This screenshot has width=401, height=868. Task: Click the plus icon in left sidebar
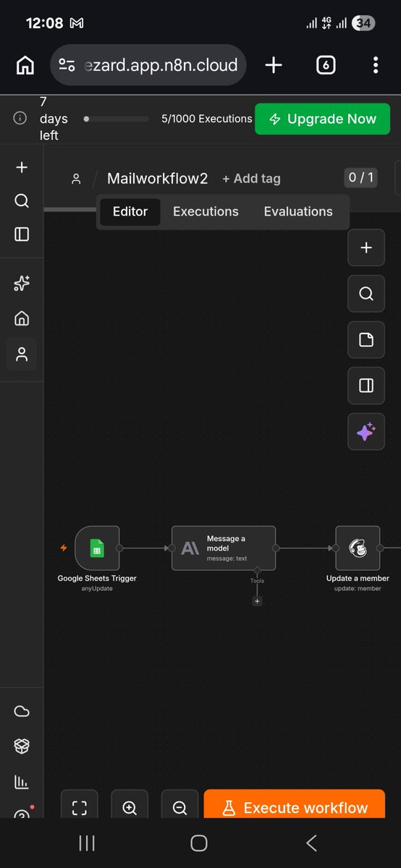(x=22, y=167)
